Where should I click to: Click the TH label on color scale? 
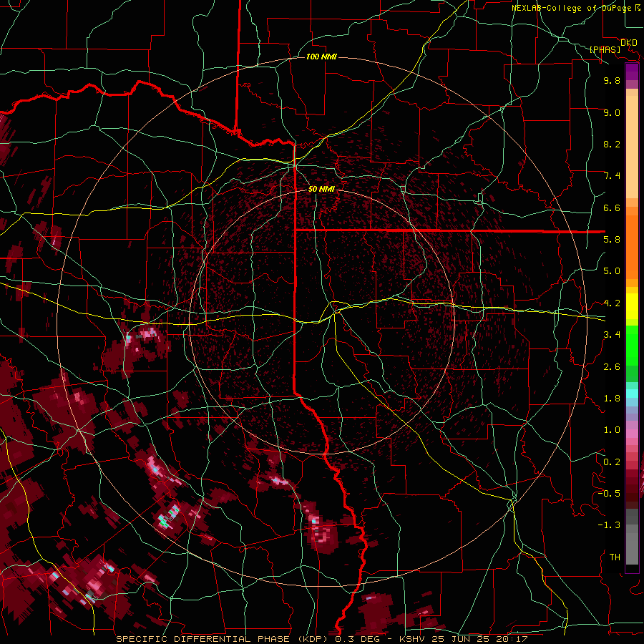point(615,557)
